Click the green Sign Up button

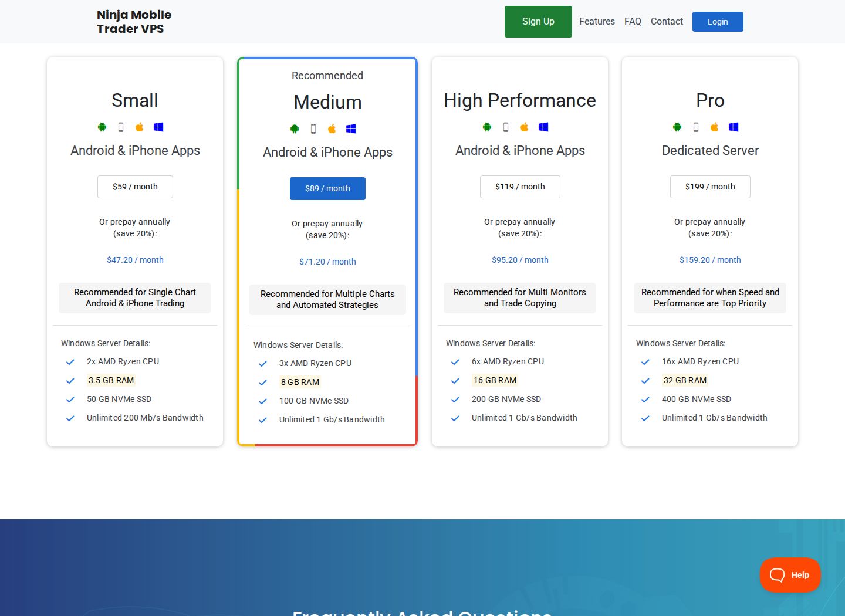click(x=538, y=22)
